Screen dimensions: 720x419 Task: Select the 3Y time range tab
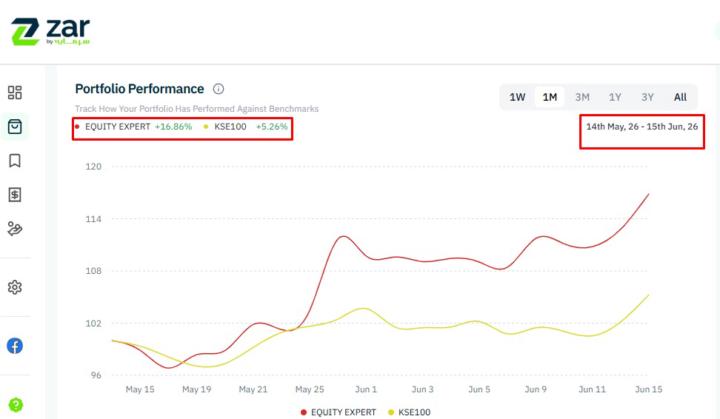(647, 97)
